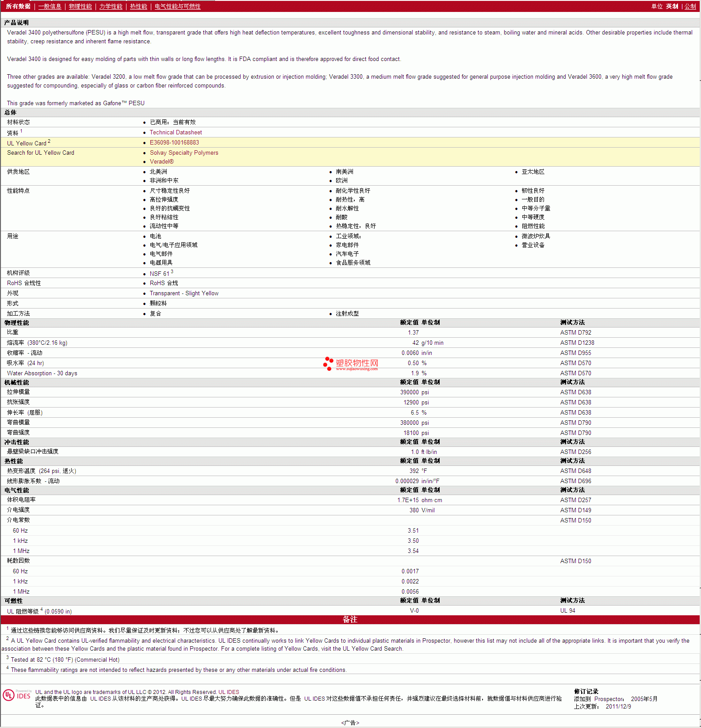Switch to the 物理性能 tab

click(x=80, y=6)
